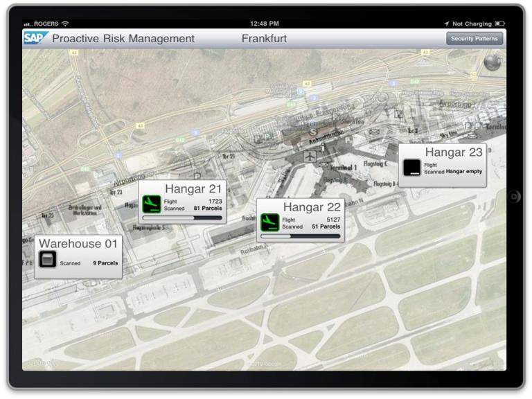Tap the Hangar 23 empty black icon
Screen dimensions: 532x399
[x=411, y=168]
